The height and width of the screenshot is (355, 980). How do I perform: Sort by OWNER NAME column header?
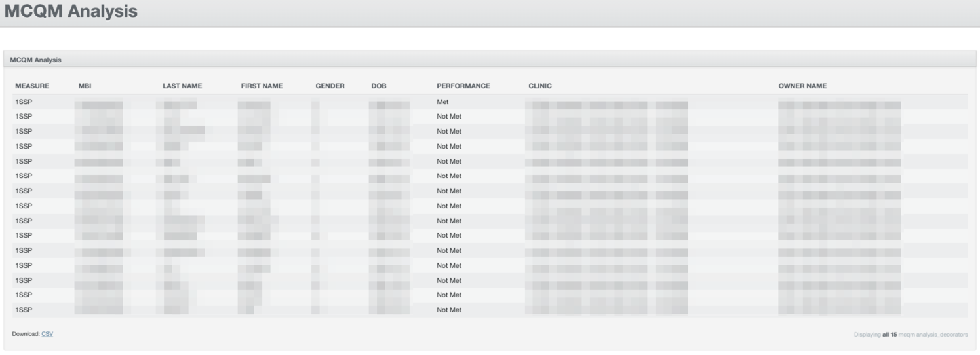pos(802,86)
